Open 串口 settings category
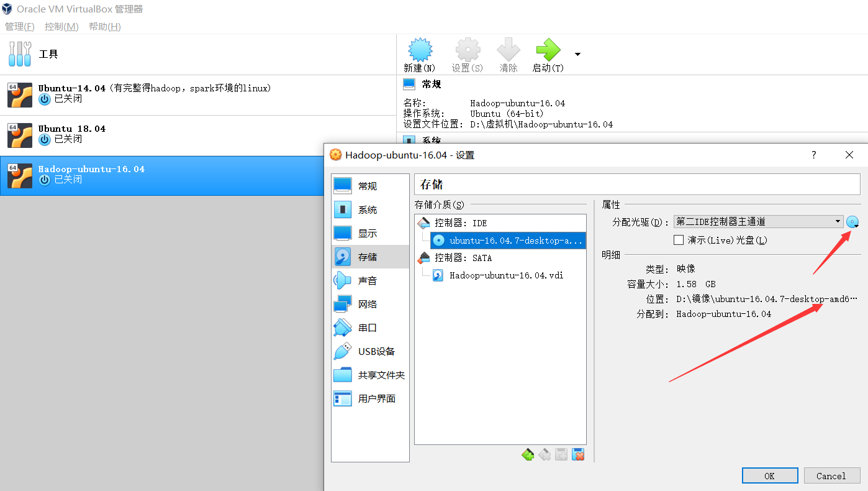Image resolution: width=868 pixels, height=491 pixels. click(x=370, y=328)
